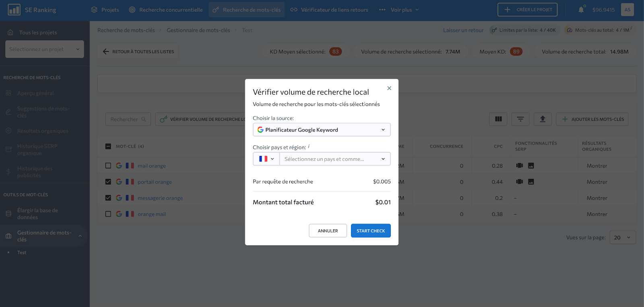The image size is (644, 307).
Task: Open the messagerie orange keyword link
Action: pyautogui.click(x=160, y=198)
